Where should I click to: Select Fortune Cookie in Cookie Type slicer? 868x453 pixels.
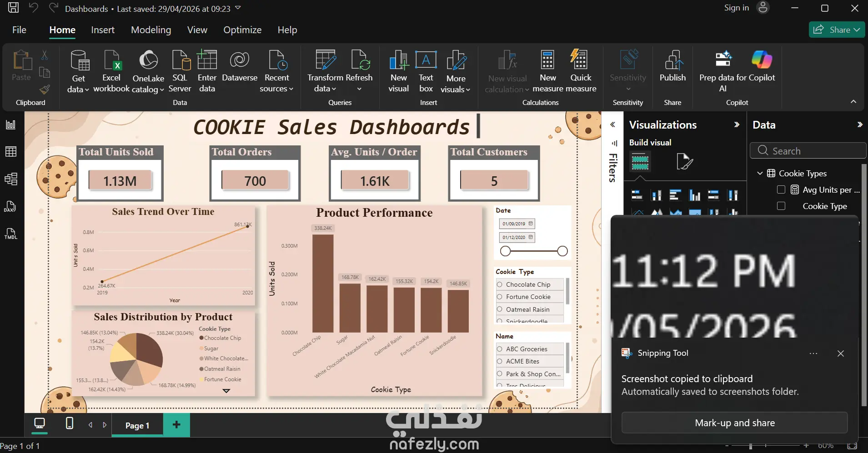pyautogui.click(x=530, y=297)
